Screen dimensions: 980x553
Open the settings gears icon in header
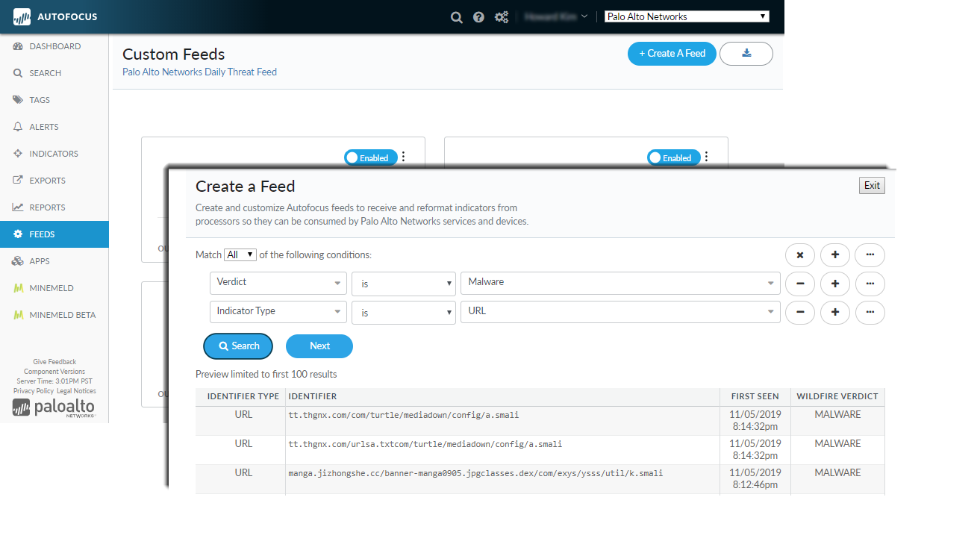point(502,17)
